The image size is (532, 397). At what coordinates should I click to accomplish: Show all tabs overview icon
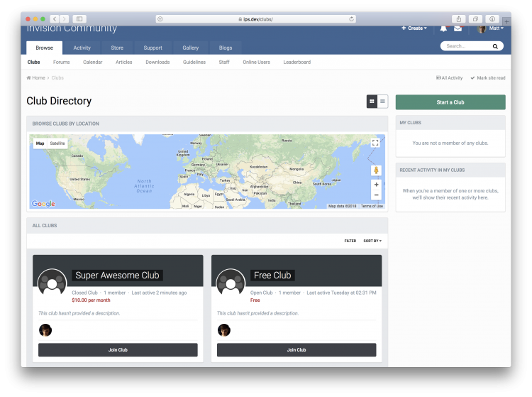[x=475, y=19]
